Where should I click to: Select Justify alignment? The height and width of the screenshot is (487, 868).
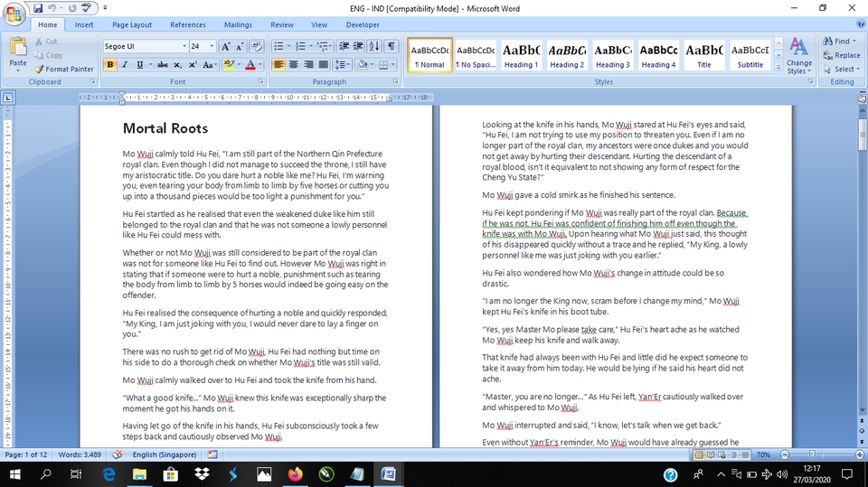[324, 65]
